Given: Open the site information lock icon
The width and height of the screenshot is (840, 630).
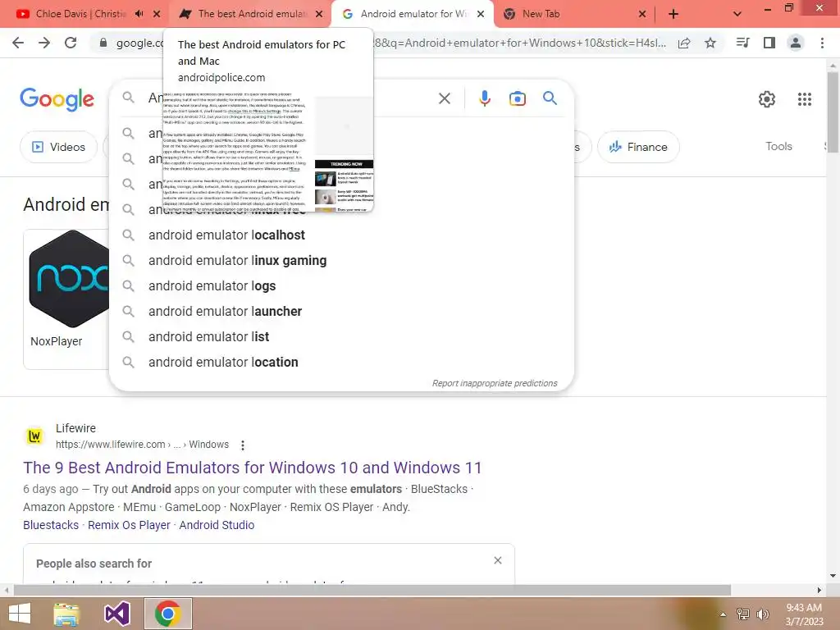Looking at the screenshot, I should point(103,43).
